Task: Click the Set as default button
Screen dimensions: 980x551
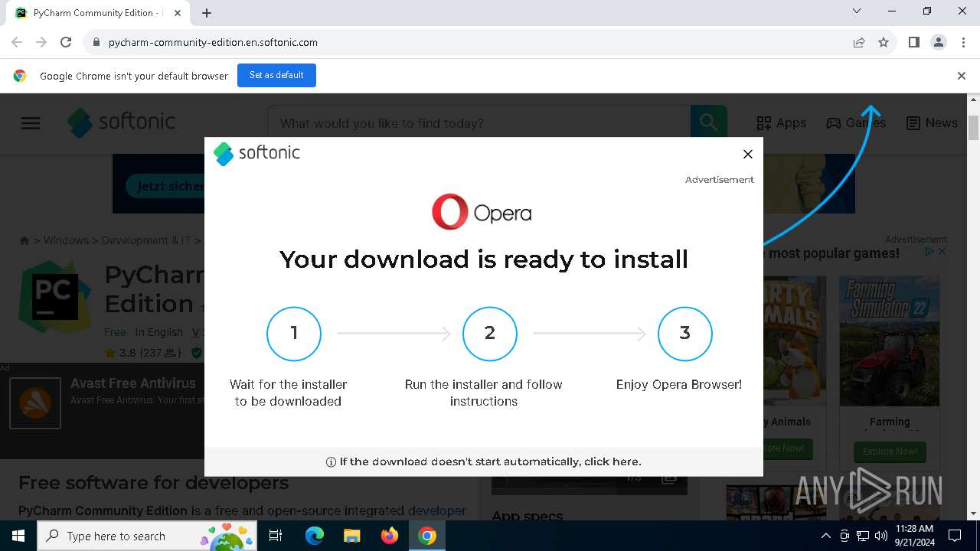Action: (x=276, y=75)
